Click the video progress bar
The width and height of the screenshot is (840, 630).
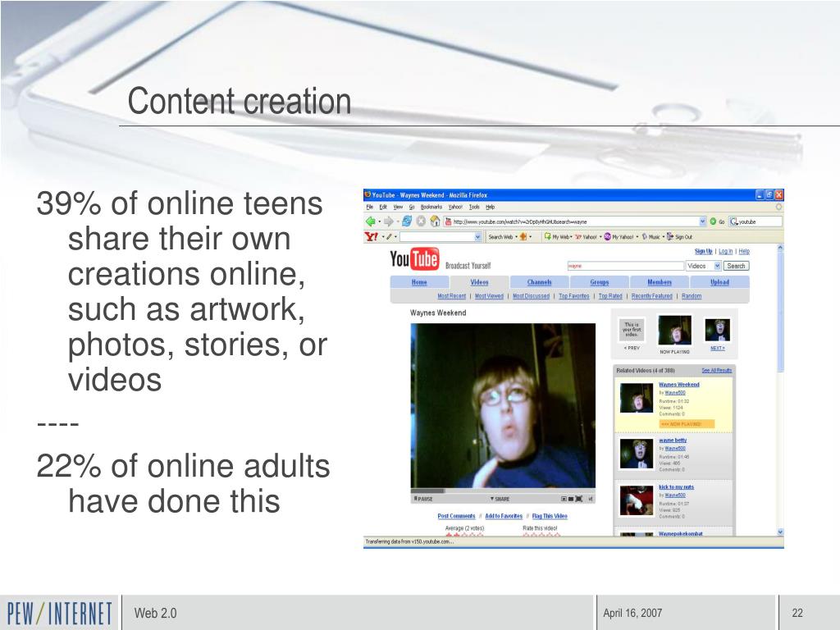pos(503,491)
